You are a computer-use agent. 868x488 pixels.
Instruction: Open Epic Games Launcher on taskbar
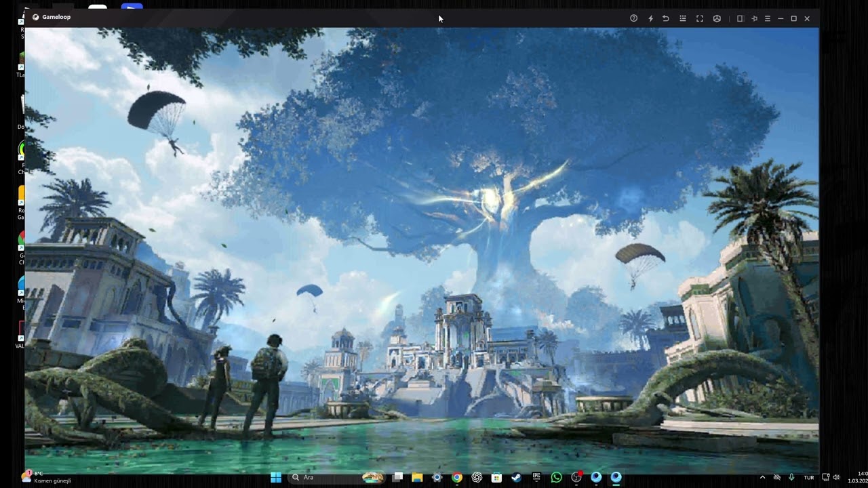tap(536, 477)
